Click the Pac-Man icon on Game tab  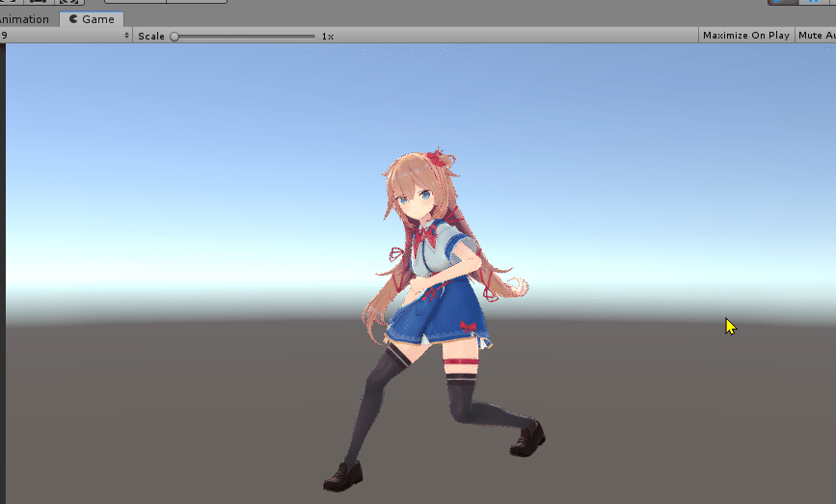(x=73, y=19)
